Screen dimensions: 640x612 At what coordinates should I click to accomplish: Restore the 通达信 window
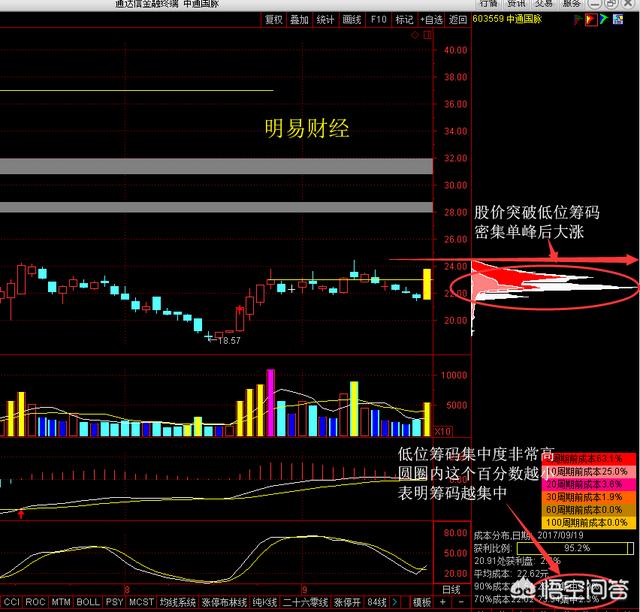point(611,3)
